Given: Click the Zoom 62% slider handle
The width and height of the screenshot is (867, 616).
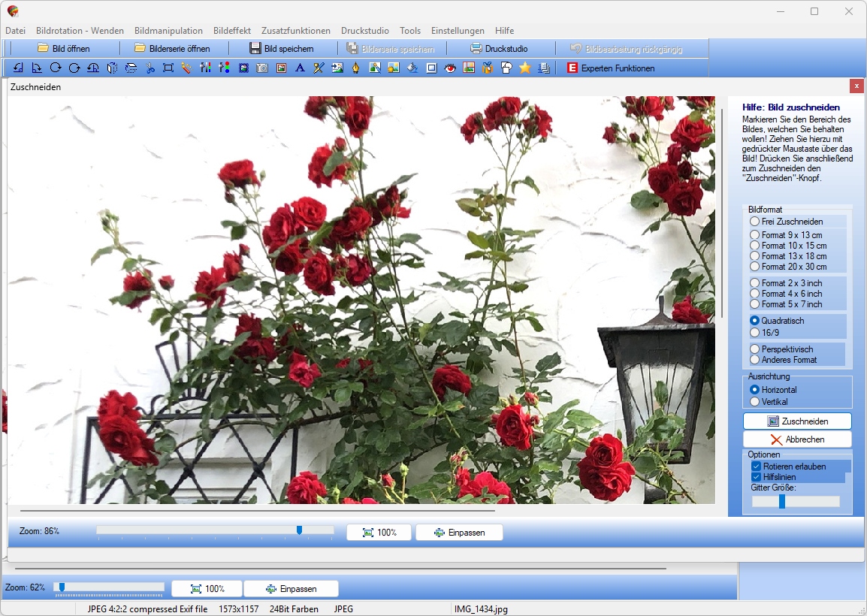Looking at the screenshot, I should [62, 587].
